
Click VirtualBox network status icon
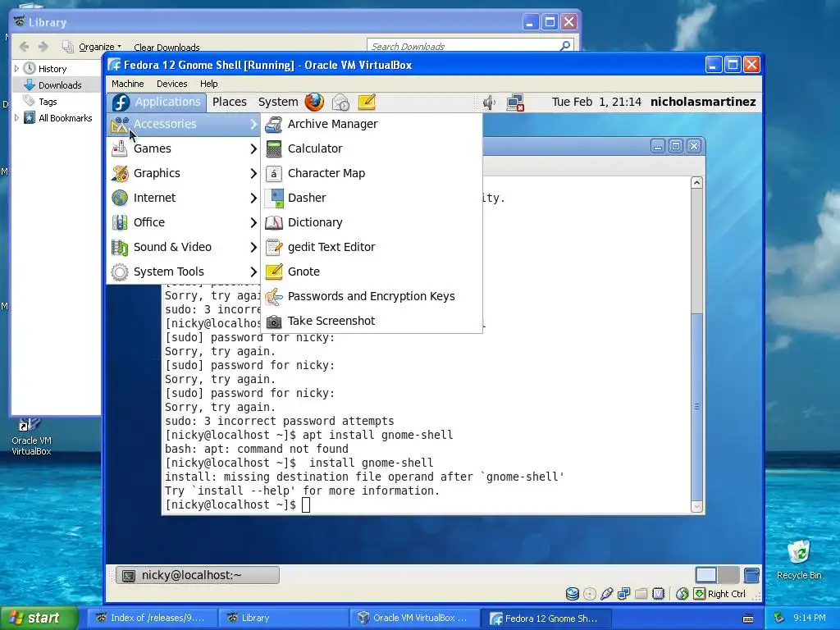(x=623, y=594)
